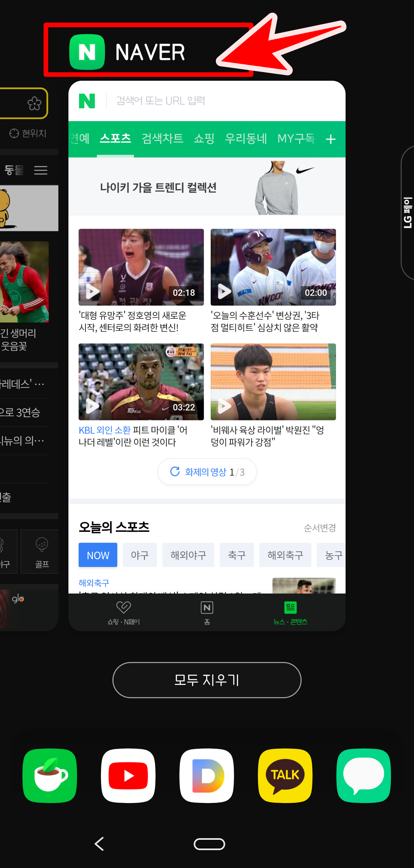Launch the Daum D app in dock

[207, 775]
